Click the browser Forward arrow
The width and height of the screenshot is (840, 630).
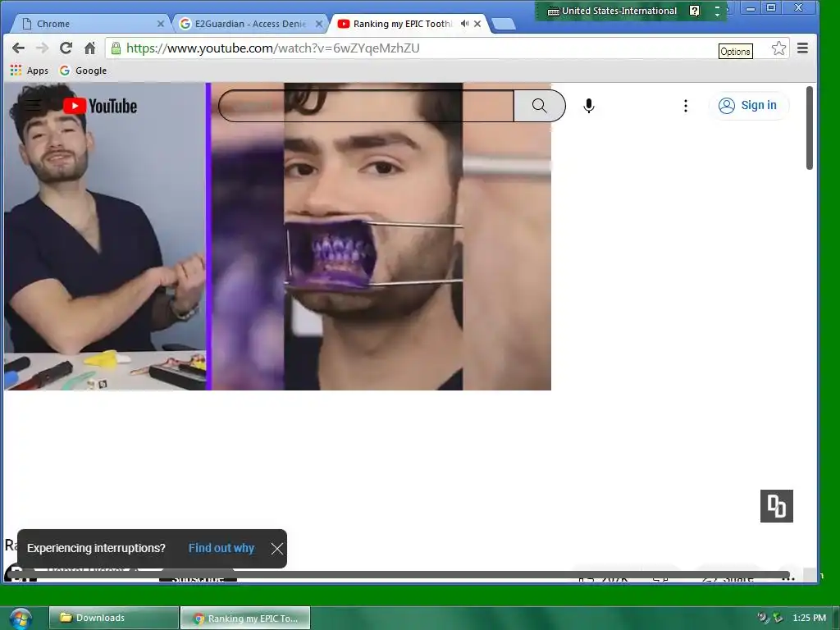coord(42,48)
